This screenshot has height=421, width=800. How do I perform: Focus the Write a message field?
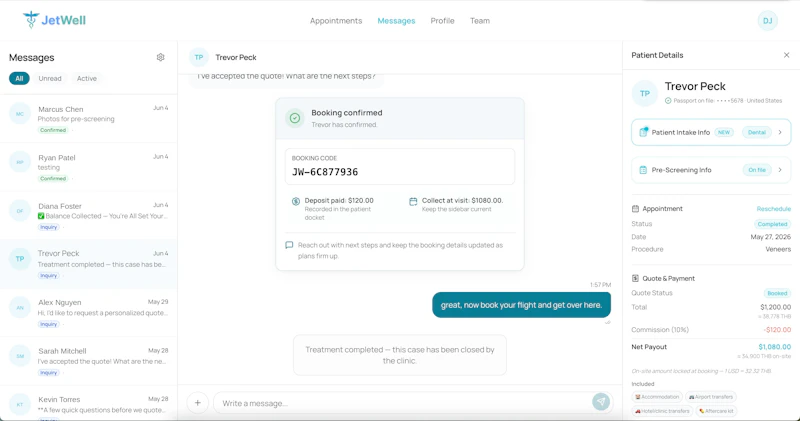point(403,403)
